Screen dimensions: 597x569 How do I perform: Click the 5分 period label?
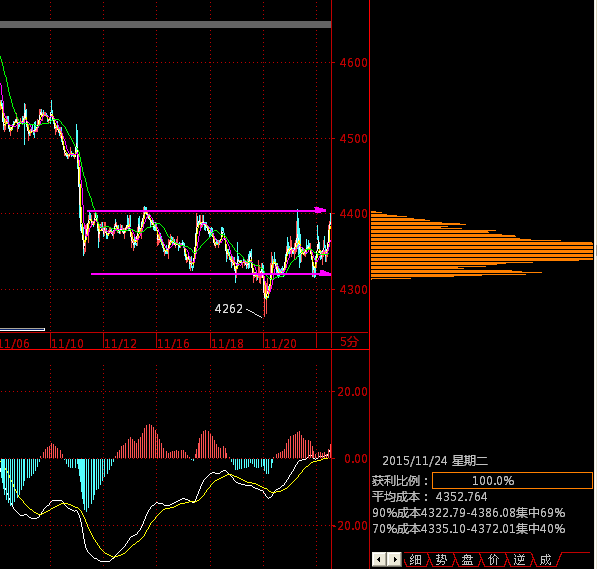[349, 342]
